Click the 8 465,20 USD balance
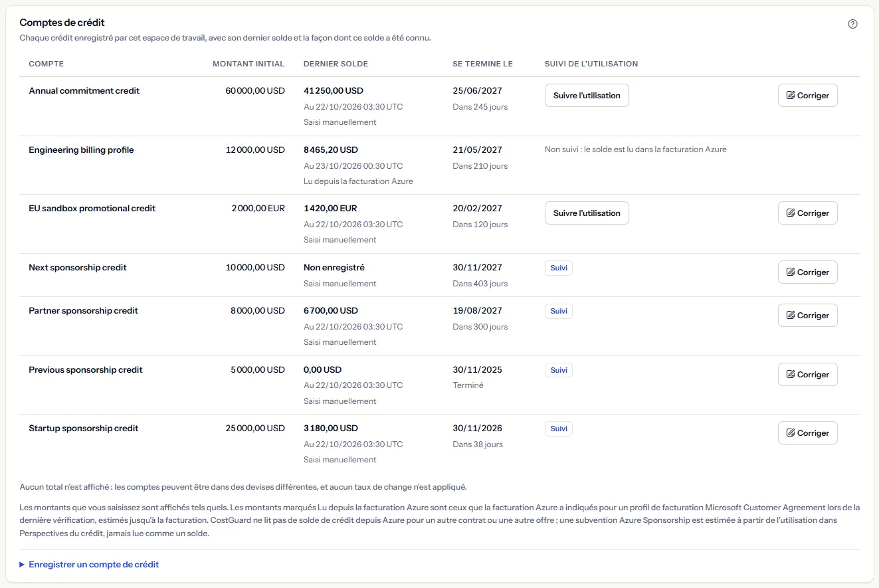The width and height of the screenshot is (879, 588). [331, 150]
